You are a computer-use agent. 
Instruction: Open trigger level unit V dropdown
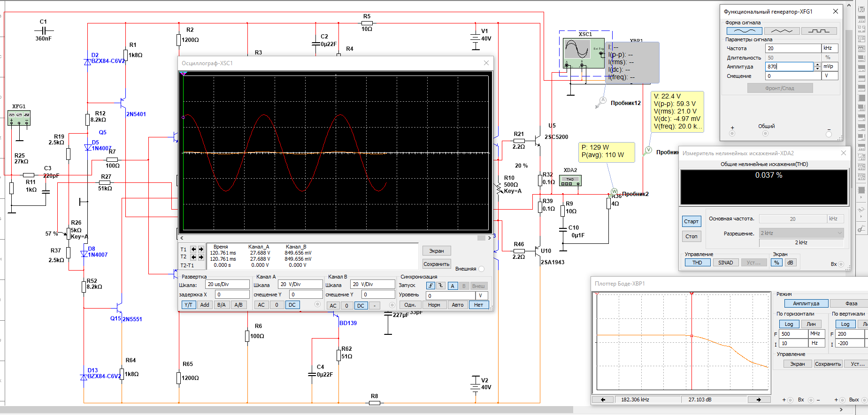point(482,295)
